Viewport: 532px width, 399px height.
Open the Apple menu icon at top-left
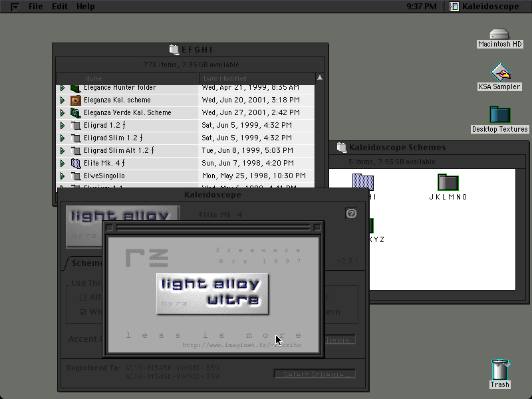tap(15, 7)
